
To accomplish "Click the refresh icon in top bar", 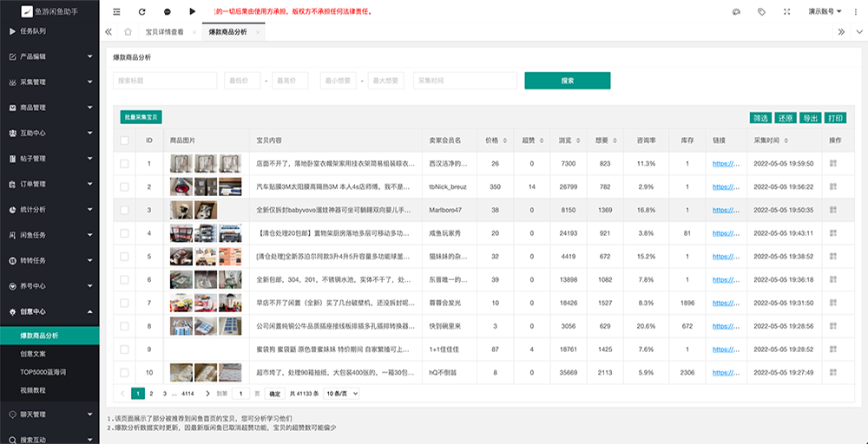I will pos(141,11).
